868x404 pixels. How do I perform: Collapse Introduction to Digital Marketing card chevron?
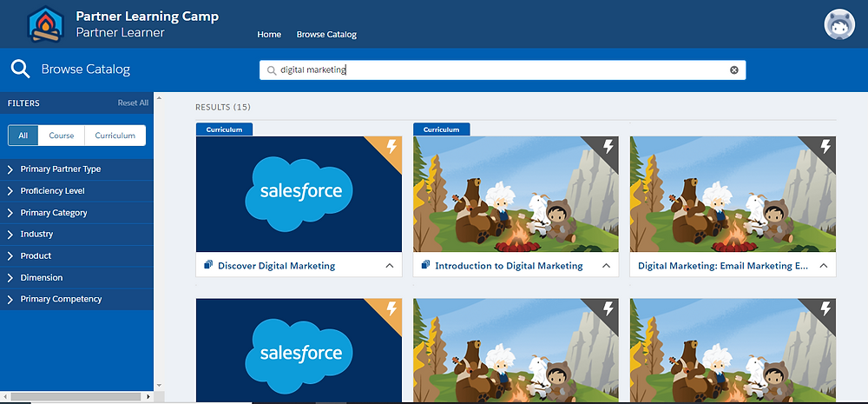tap(606, 266)
